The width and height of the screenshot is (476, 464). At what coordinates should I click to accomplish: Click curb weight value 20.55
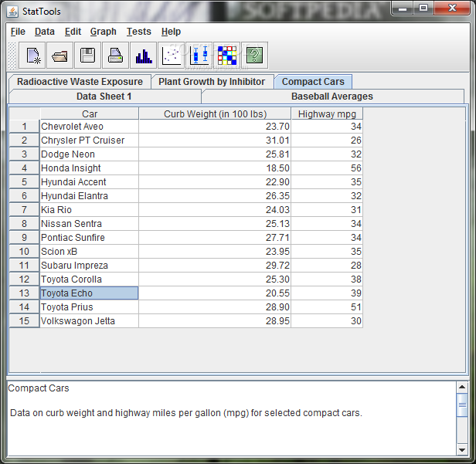[215, 293]
